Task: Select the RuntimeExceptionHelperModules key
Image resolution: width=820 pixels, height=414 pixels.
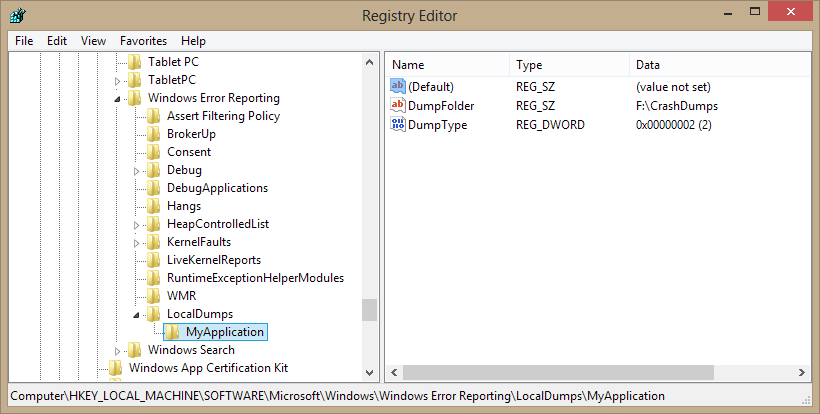Action: tap(255, 278)
